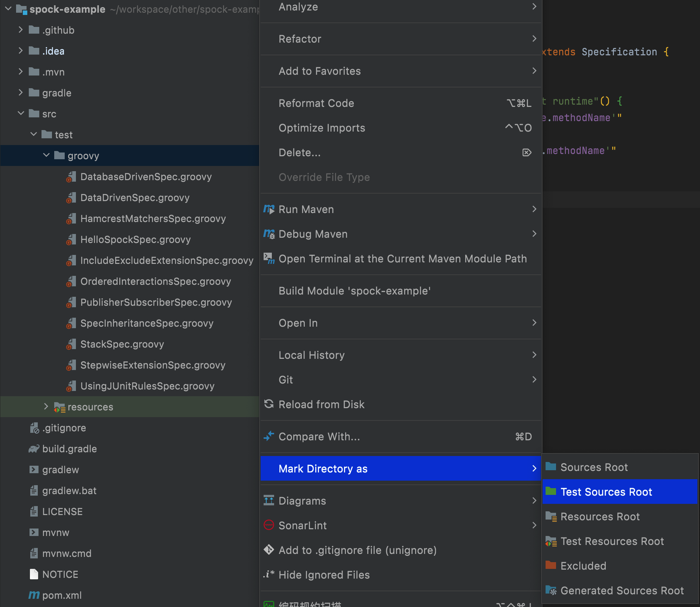Open the Refactor submenu

click(x=401, y=39)
